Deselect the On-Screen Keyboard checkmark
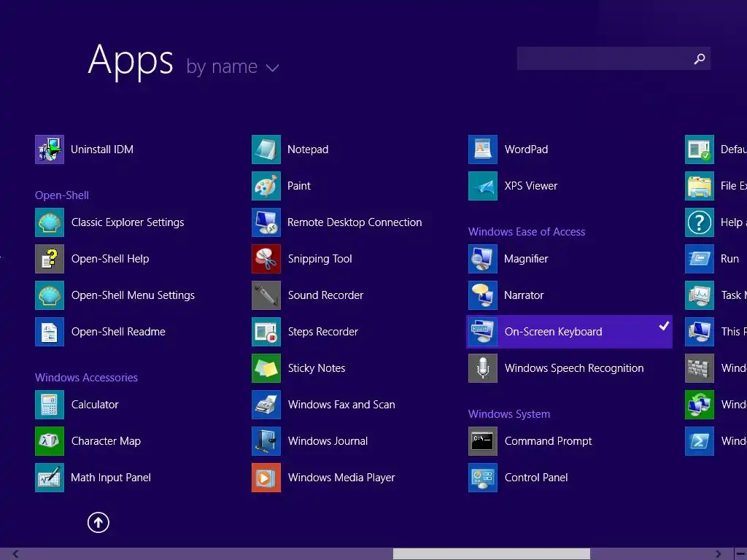The height and width of the screenshot is (560, 747). pos(664,326)
